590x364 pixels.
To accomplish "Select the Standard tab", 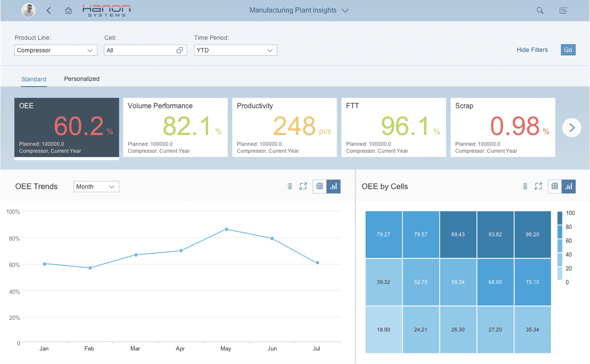I will [x=34, y=79].
